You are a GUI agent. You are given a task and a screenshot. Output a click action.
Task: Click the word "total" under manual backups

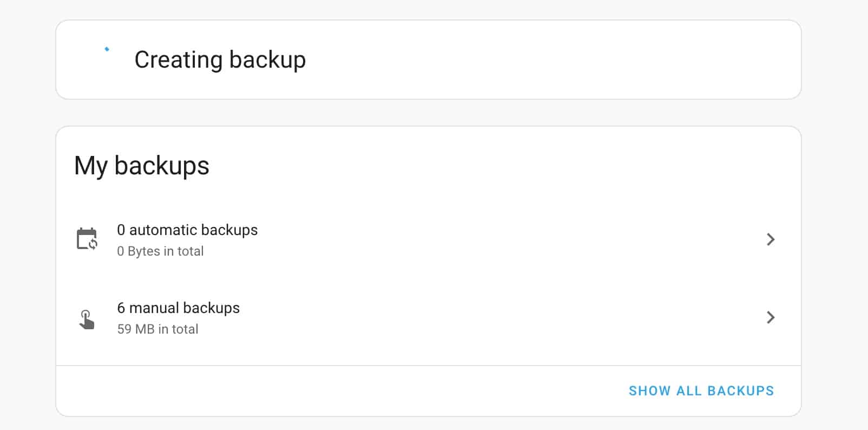click(x=185, y=329)
